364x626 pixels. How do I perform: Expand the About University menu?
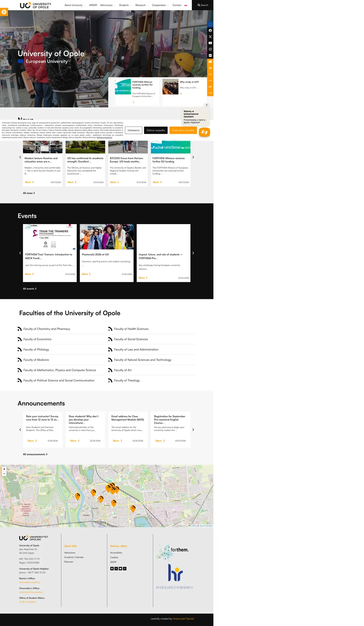click(x=75, y=5)
